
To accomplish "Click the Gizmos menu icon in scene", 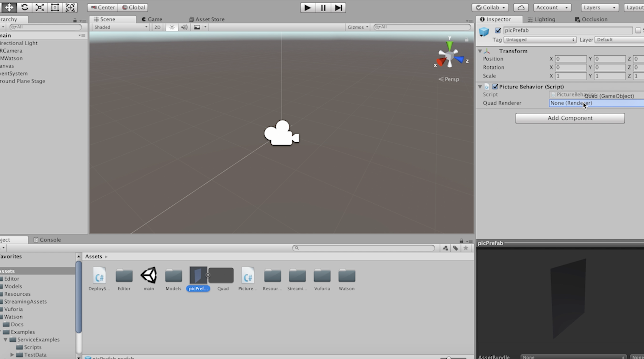I will 357,27.
